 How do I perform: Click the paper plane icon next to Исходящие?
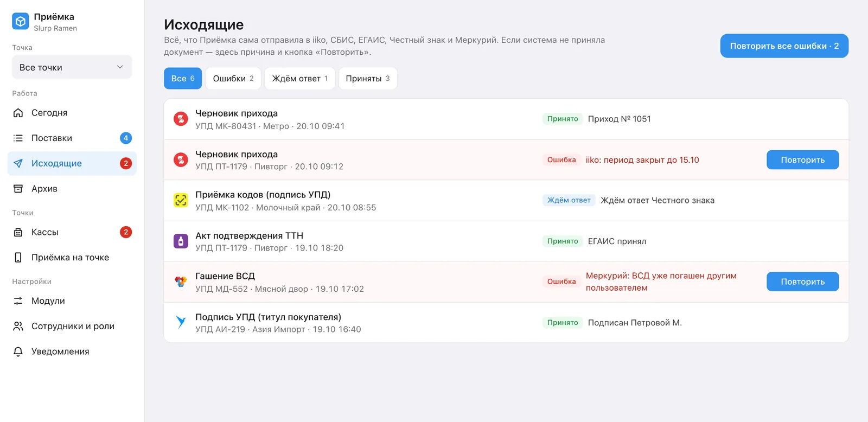coord(18,163)
